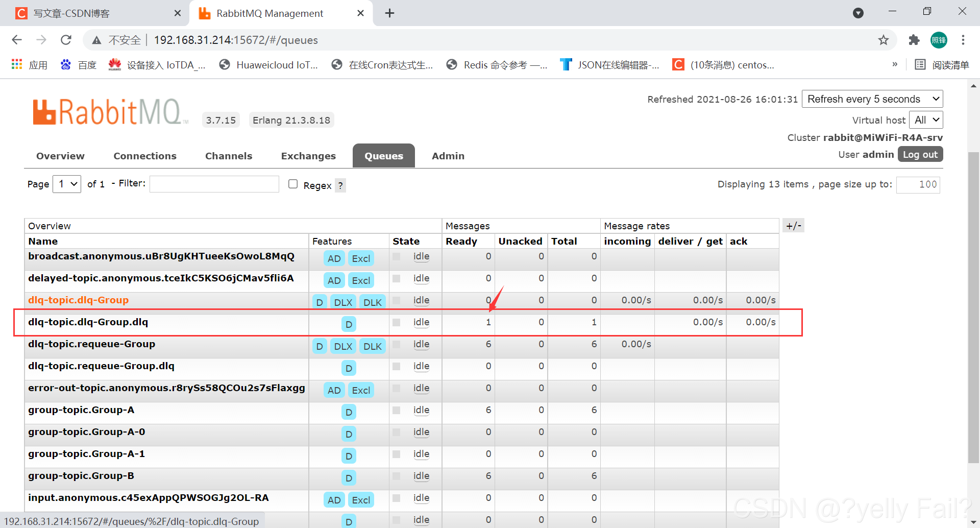The image size is (980, 528).
Task: Switch to the Channels tab
Action: [x=229, y=156]
